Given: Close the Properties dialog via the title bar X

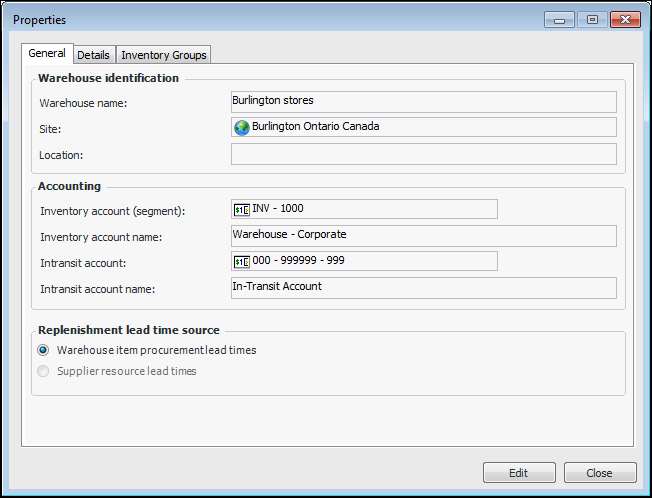Looking at the screenshot, I should pos(625,19).
